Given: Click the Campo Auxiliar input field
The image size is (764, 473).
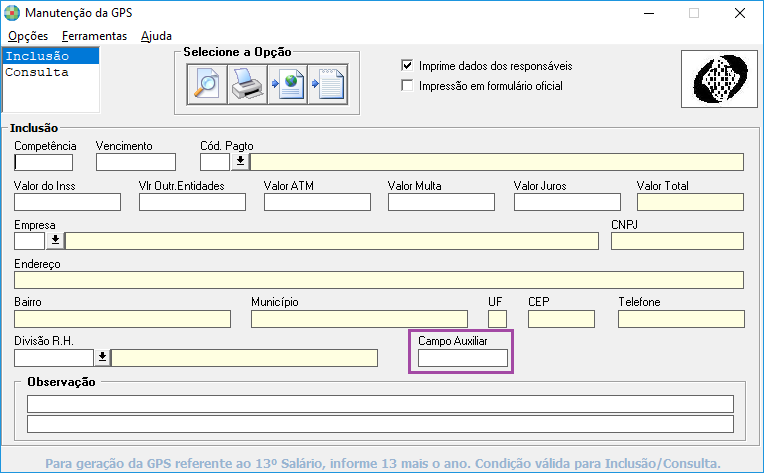Looking at the screenshot, I should (x=463, y=358).
